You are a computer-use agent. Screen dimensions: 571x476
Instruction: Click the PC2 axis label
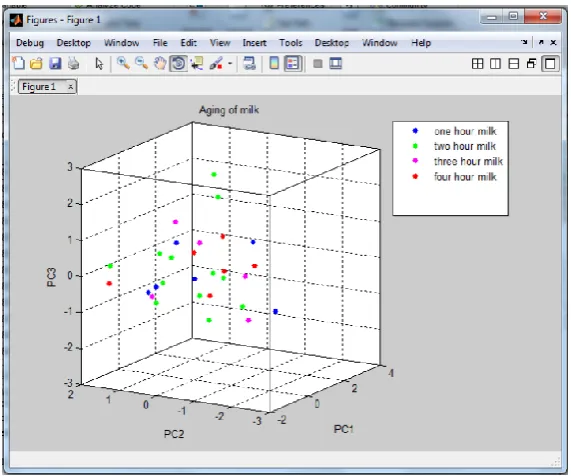tap(174, 434)
